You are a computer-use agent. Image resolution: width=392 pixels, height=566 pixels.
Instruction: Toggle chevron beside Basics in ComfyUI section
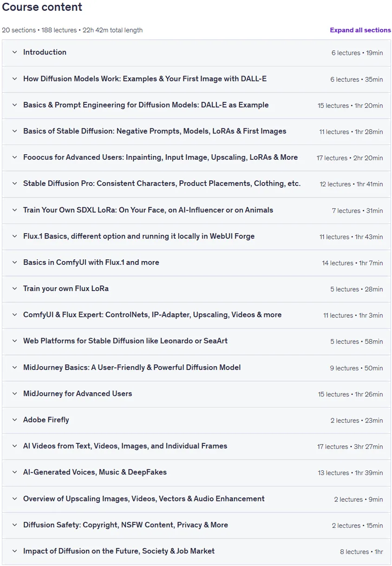pyautogui.click(x=14, y=263)
